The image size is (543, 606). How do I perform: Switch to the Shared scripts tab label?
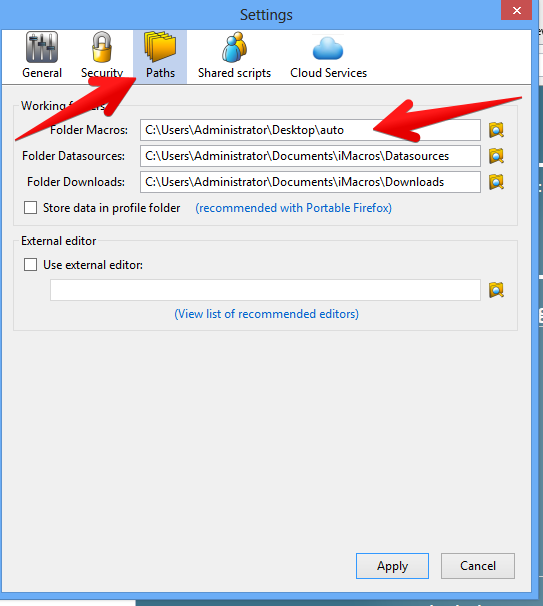click(x=234, y=73)
